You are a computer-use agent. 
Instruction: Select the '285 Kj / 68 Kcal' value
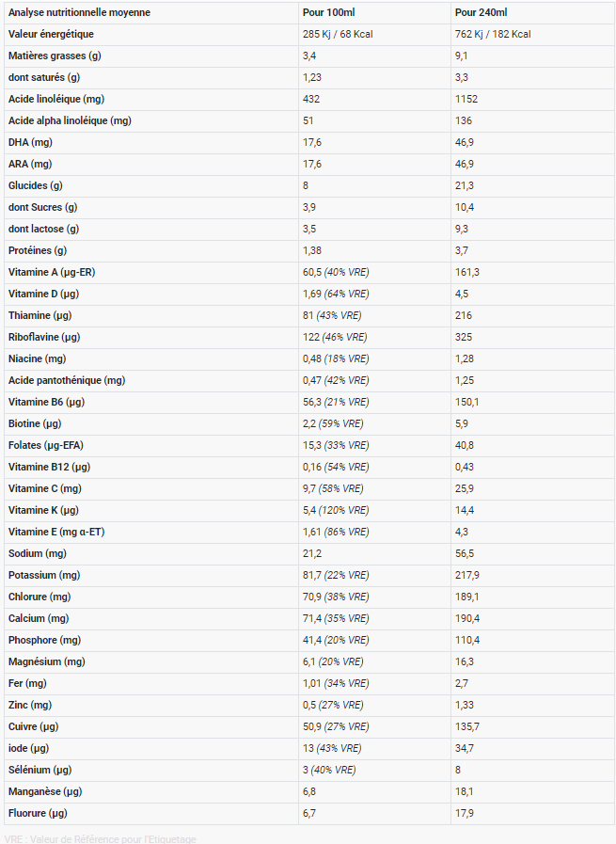pyautogui.click(x=340, y=34)
